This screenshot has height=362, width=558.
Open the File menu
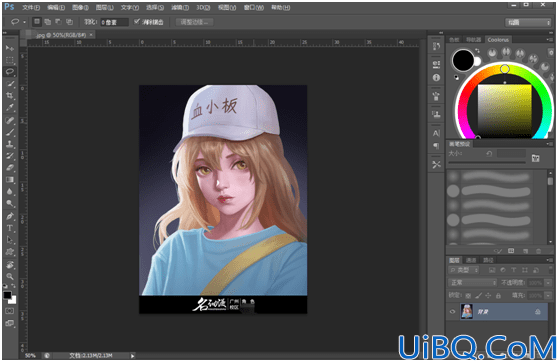[x=31, y=7]
